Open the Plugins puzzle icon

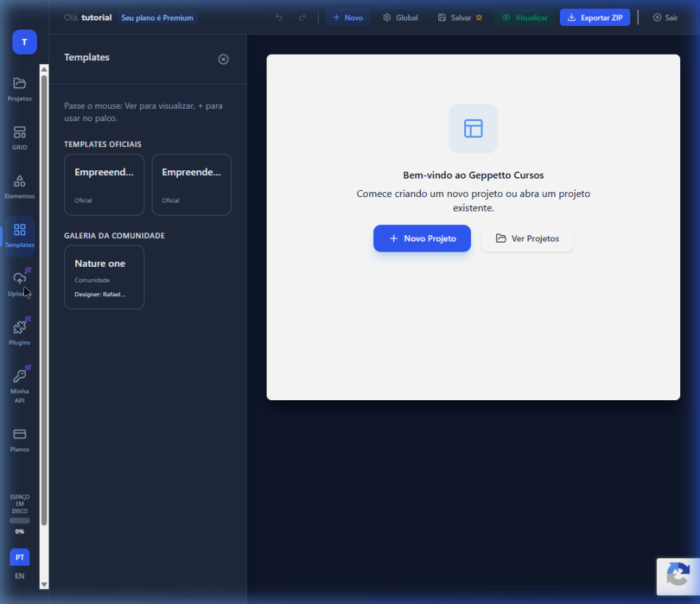click(x=20, y=328)
